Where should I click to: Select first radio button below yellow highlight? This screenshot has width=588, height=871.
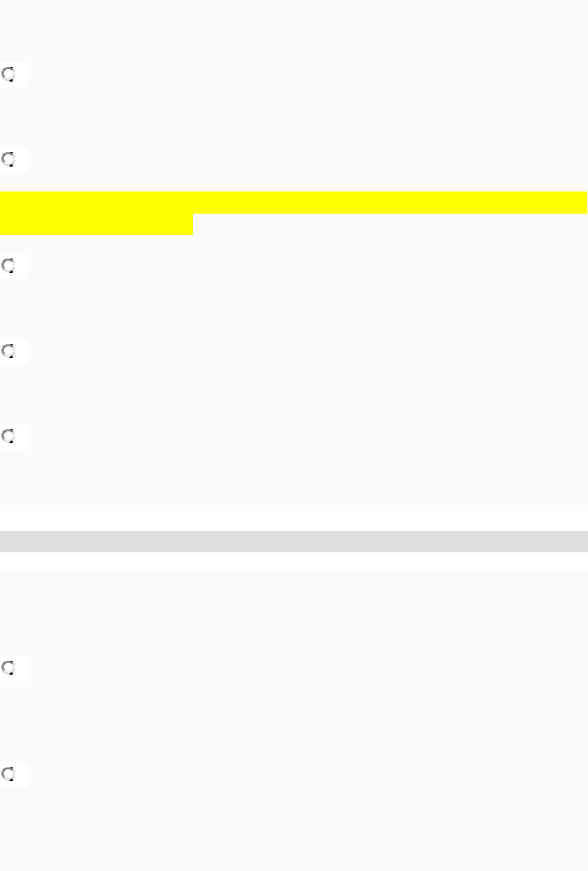point(9,266)
